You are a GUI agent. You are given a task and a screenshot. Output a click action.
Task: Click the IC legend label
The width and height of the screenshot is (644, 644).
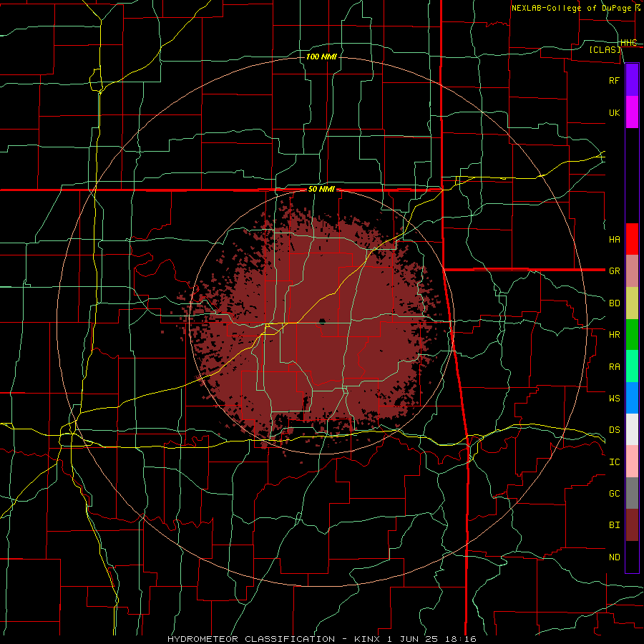(x=615, y=462)
